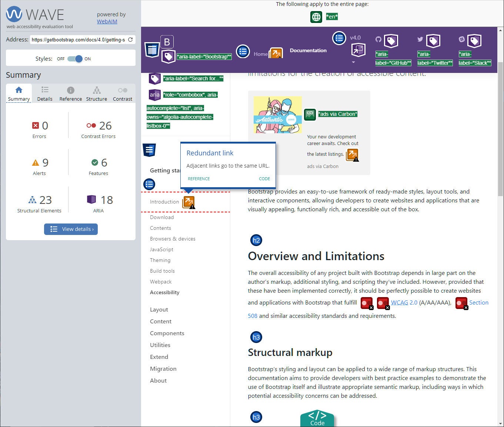Screen dimensions: 504x427
Task: Click the purple aria combobox icon
Action: coord(155,95)
